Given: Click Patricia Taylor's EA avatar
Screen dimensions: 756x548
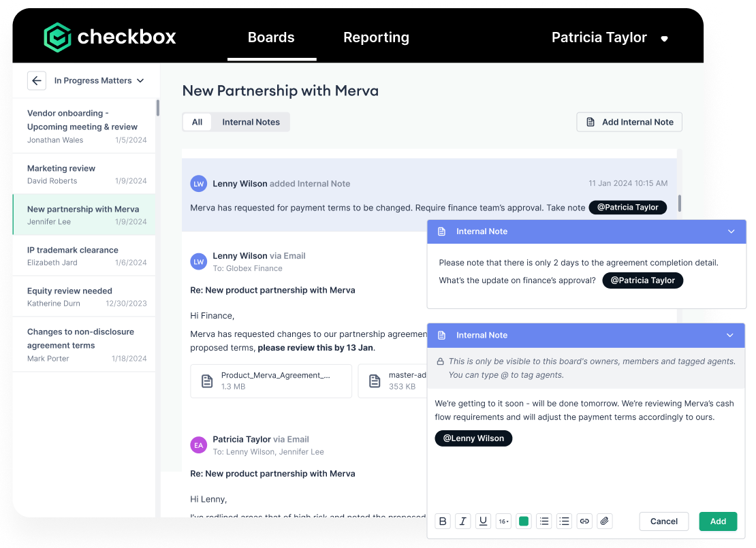Looking at the screenshot, I should click(199, 445).
